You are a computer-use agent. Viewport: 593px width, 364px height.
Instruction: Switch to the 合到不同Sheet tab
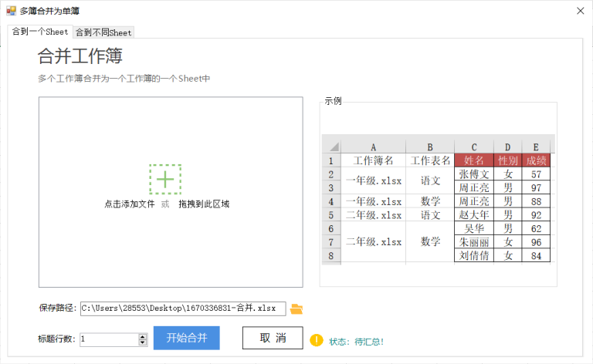pos(103,32)
